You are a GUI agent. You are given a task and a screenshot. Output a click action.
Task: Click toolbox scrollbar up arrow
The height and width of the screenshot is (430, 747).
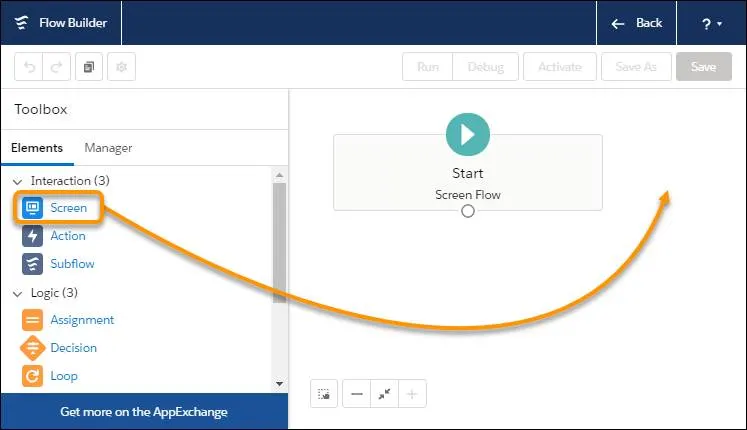pyautogui.click(x=280, y=175)
